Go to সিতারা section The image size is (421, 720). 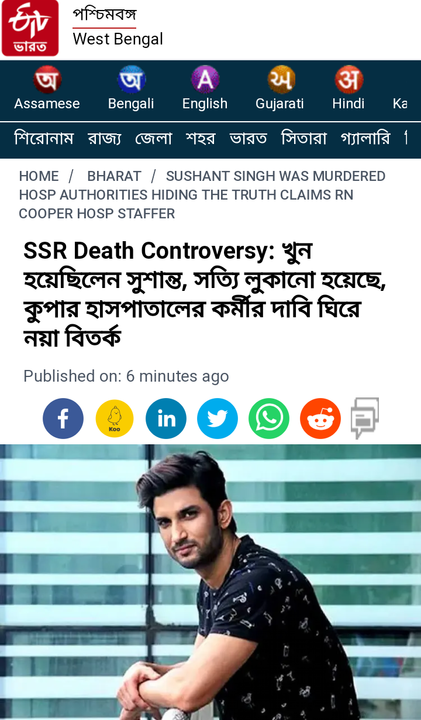point(303,138)
